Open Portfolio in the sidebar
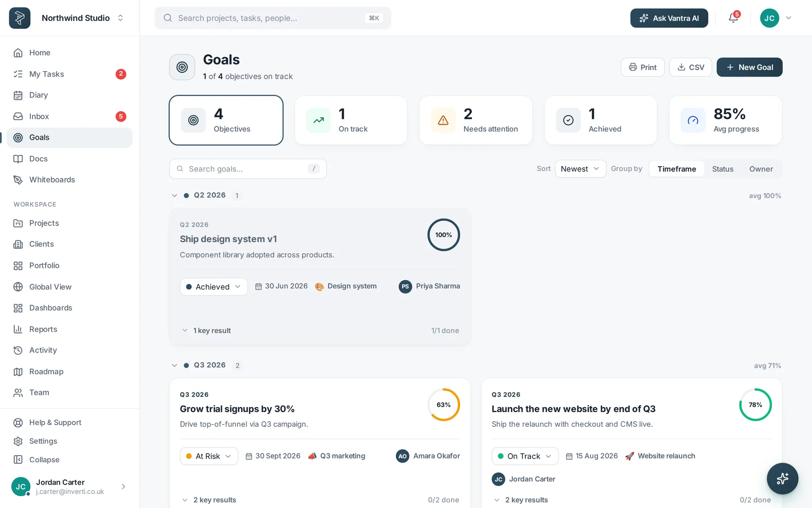 (70, 265)
